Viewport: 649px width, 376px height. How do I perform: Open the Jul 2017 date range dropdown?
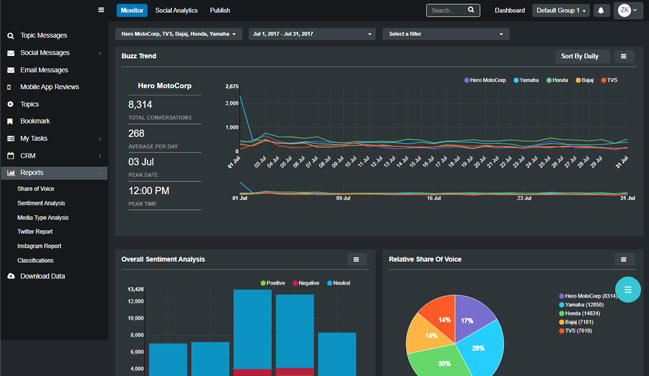pos(312,34)
